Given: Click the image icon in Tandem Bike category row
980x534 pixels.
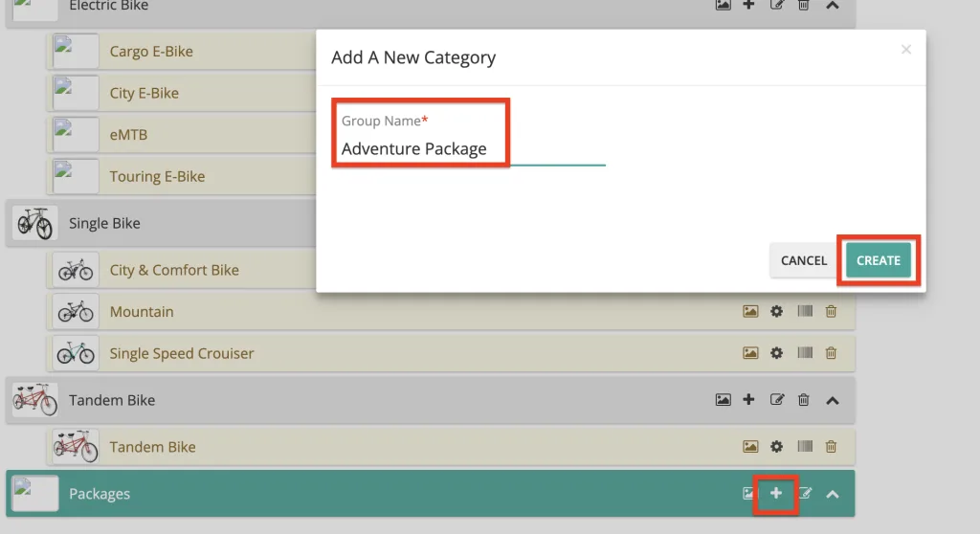Looking at the screenshot, I should [x=724, y=400].
